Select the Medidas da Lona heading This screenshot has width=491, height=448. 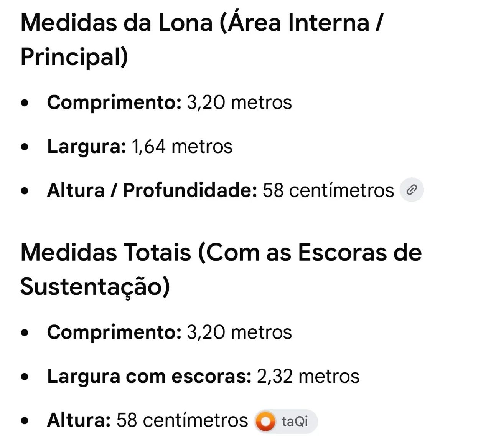(x=202, y=40)
